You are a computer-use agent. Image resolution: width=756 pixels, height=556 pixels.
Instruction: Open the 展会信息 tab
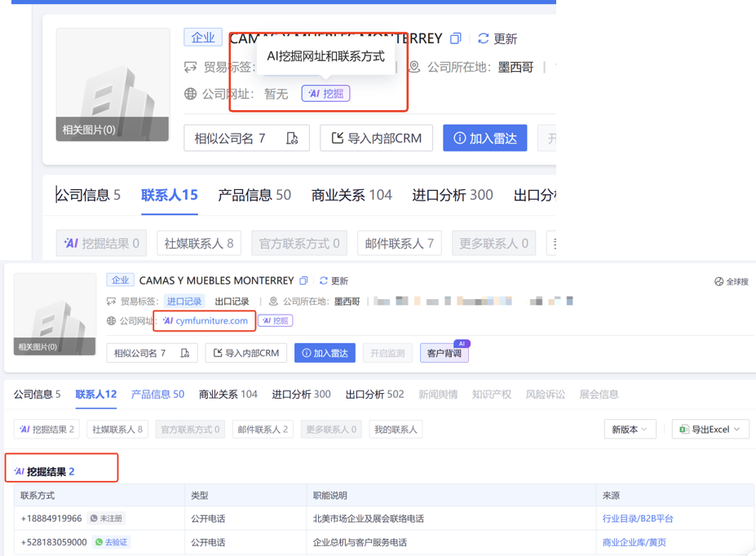pos(599,394)
